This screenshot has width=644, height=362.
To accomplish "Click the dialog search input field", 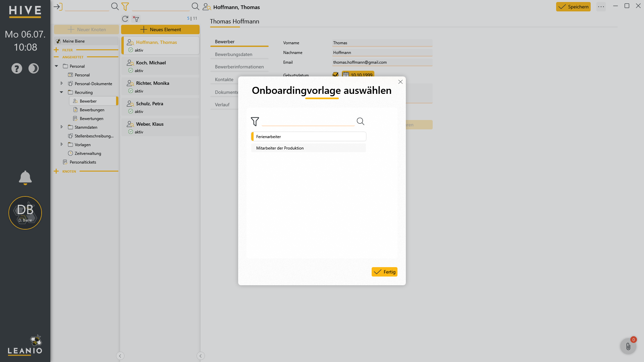I will 308,121.
